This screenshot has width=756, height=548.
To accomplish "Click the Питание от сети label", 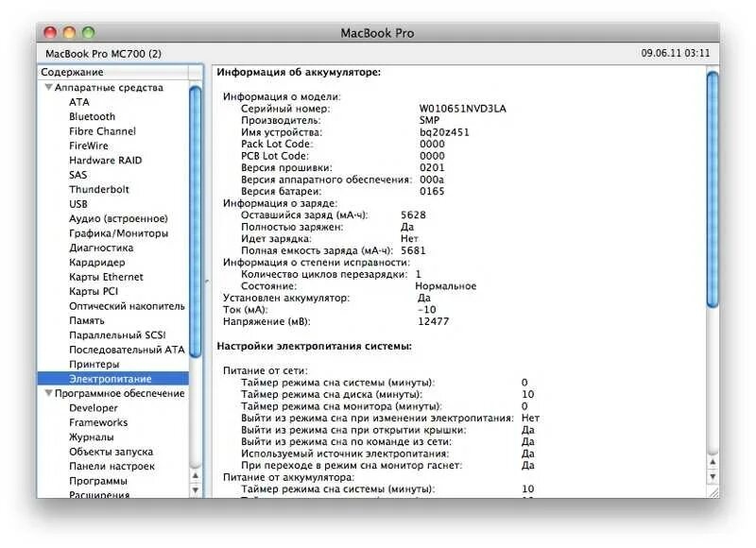I will pos(266,370).
